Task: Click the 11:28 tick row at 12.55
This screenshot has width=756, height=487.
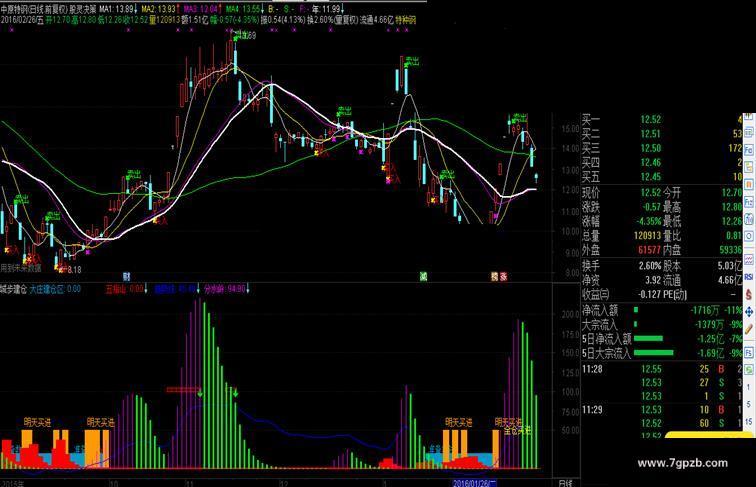Action: (x=662, y=369)
